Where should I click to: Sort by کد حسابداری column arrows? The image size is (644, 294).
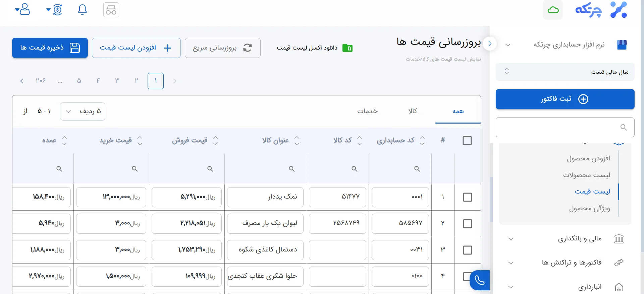click(422, 140)
